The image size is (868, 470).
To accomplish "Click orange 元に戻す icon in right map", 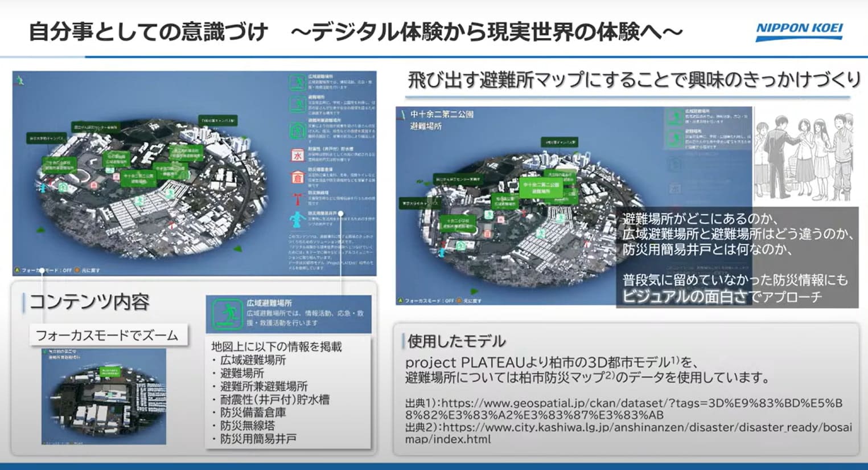I will [459, 300].
